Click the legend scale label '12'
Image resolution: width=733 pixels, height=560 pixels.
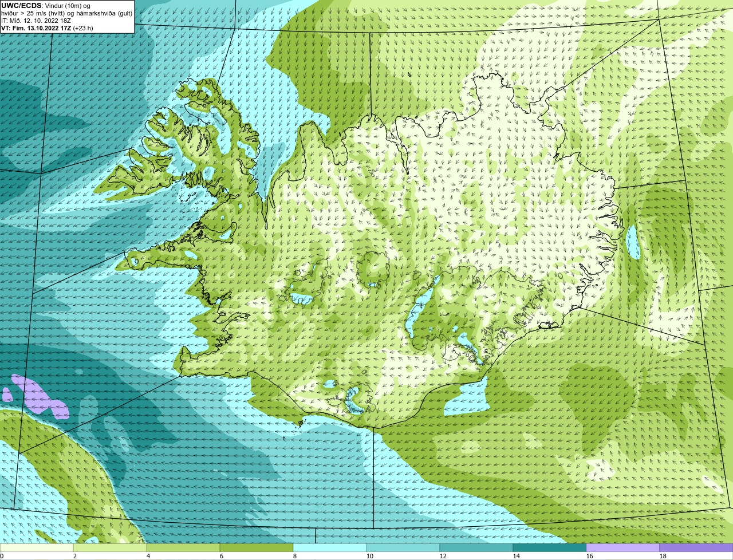tap(443, 556)
